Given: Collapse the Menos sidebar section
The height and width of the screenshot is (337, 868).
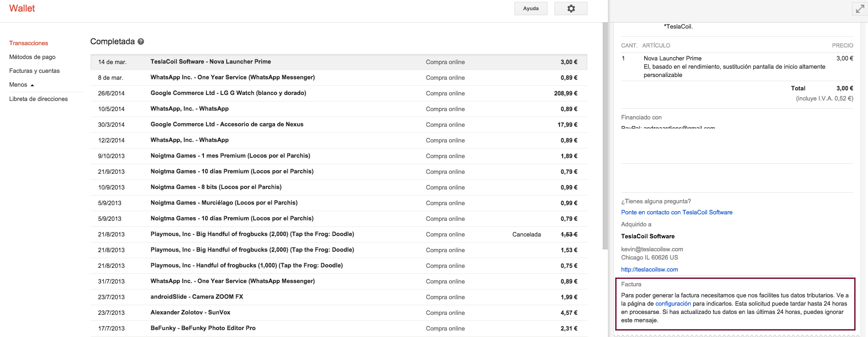Looking at the screenshot, I should (x=22, y=84).
